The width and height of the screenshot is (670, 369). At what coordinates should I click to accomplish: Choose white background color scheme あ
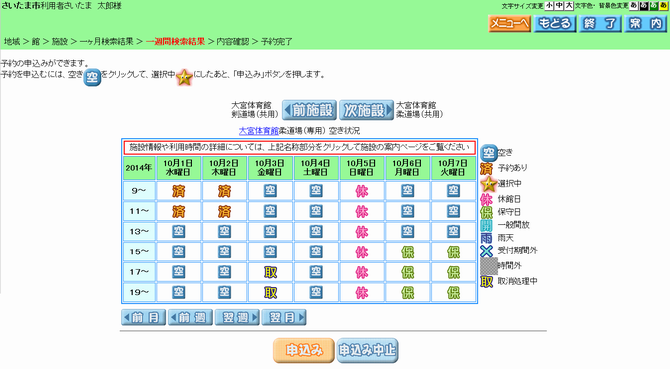click(633, 6)
